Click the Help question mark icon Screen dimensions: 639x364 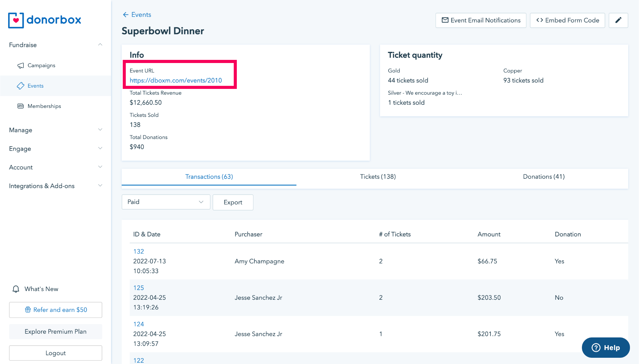point(596,347)
